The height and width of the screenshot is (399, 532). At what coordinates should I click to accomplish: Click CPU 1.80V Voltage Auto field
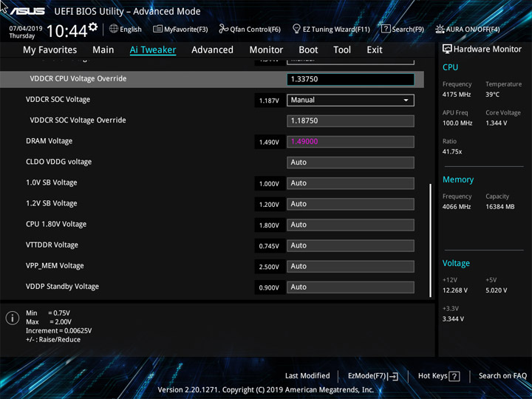[350, 225]
